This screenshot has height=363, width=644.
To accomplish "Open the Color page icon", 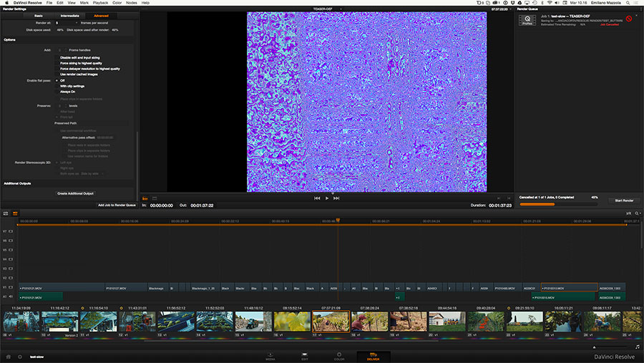I will coord(338,355).
